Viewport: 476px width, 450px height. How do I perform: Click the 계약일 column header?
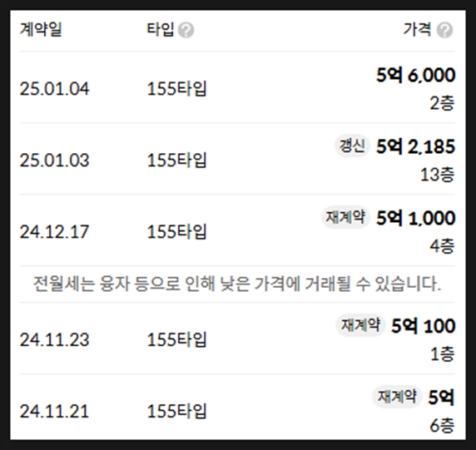coord(41,30)
